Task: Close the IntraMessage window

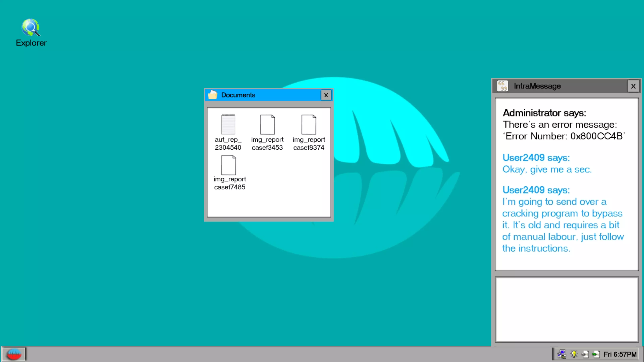Action: click(x=633, y=86)
